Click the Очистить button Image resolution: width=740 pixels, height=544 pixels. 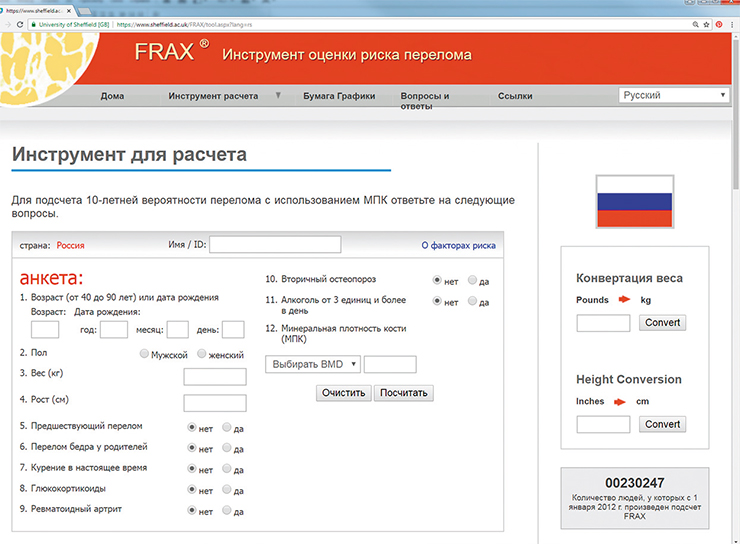click(x=344, y=393)
